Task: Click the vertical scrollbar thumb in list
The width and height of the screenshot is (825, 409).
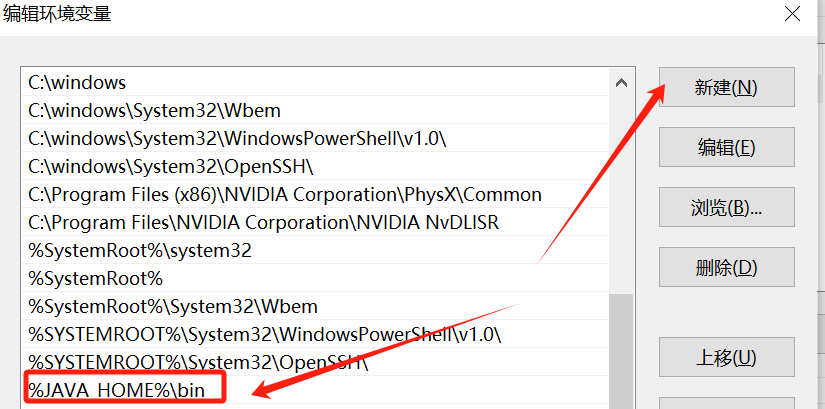Action: (621, 351)
